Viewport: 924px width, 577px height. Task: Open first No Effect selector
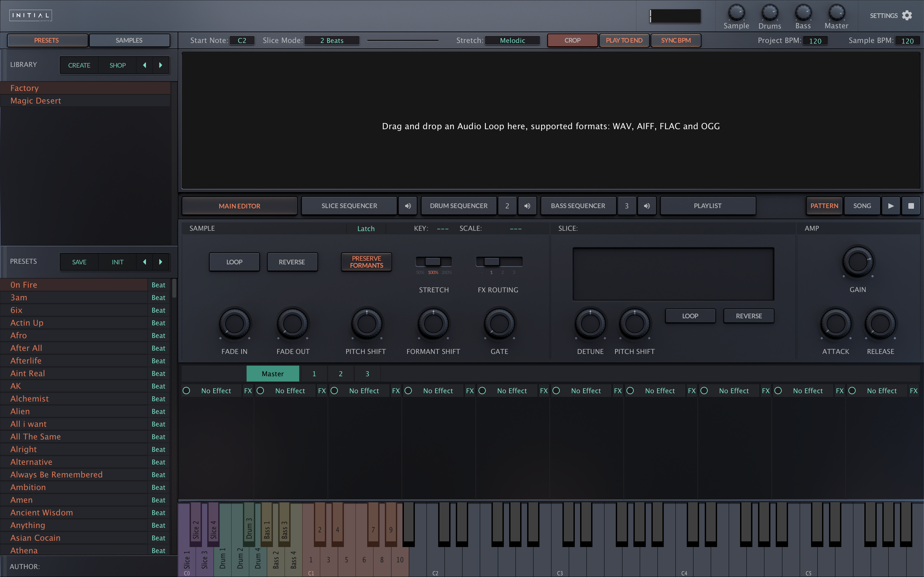pyautogui.click(x=216, y=391)
